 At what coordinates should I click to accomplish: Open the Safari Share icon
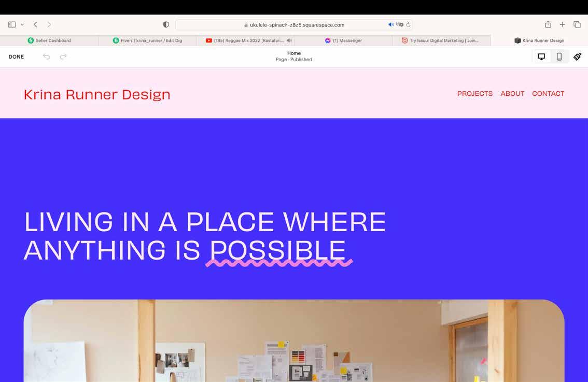(548, 24)
